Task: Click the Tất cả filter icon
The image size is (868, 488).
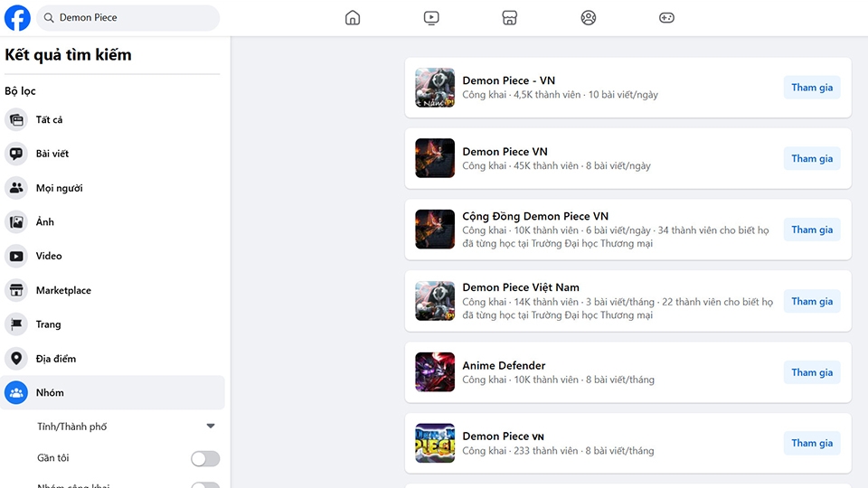Action: click(16, 119)
